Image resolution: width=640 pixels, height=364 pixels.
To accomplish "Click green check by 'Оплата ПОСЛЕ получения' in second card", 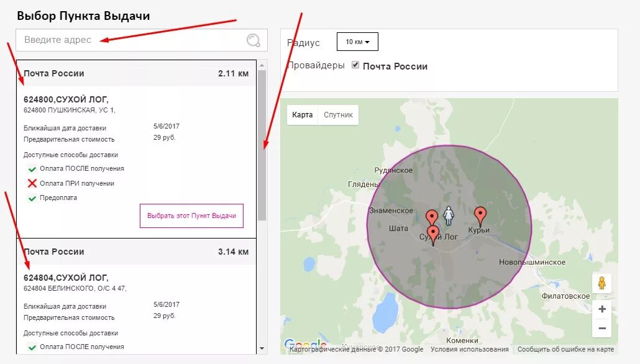I will coord(32,347).
